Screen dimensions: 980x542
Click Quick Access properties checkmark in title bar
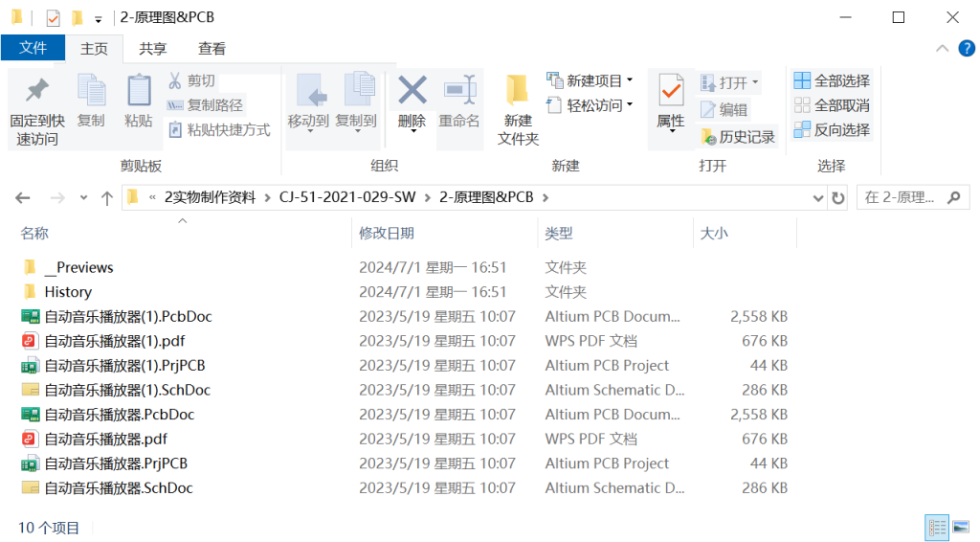pos(54,18)
